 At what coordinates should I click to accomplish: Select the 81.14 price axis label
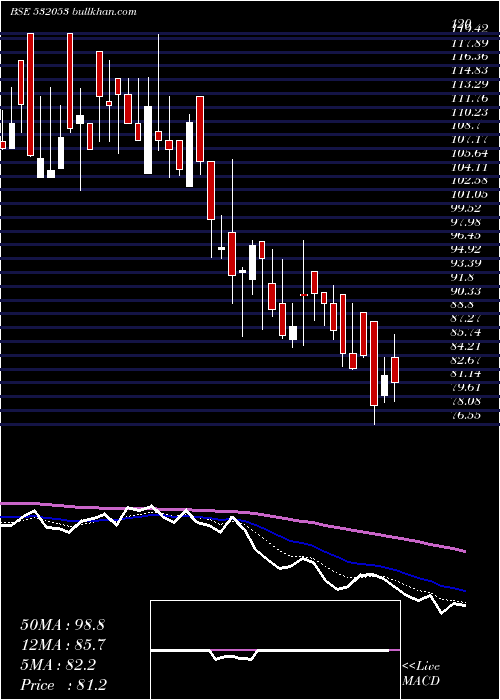[468, 374]
